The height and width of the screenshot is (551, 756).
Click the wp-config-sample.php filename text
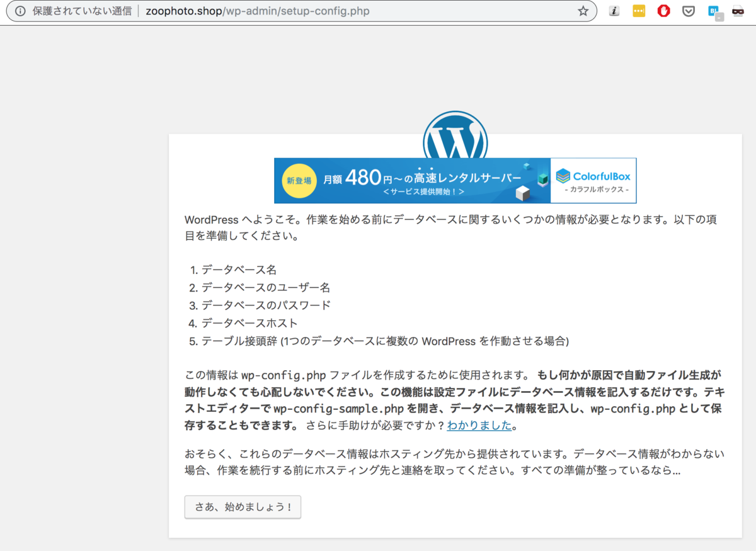pyautogui.click(x=338, y=408)
